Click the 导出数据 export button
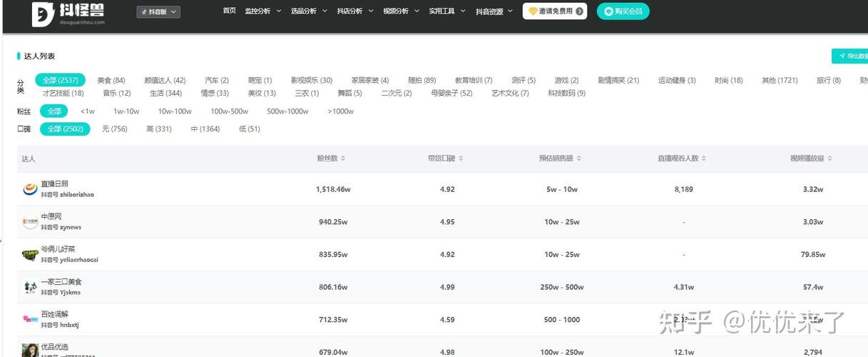Screen dimensions: 868x357 (852, 56)
